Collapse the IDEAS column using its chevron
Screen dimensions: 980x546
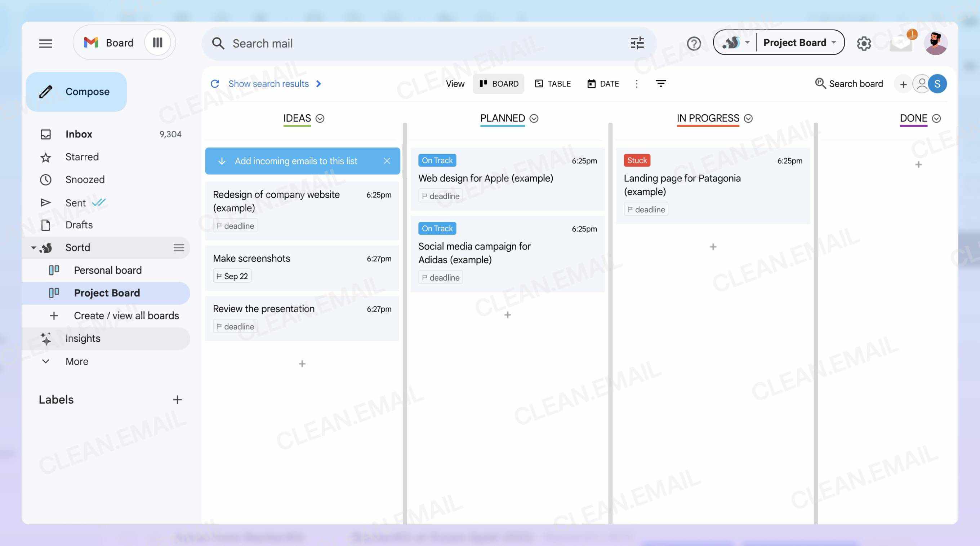click(x=320, y=118)
